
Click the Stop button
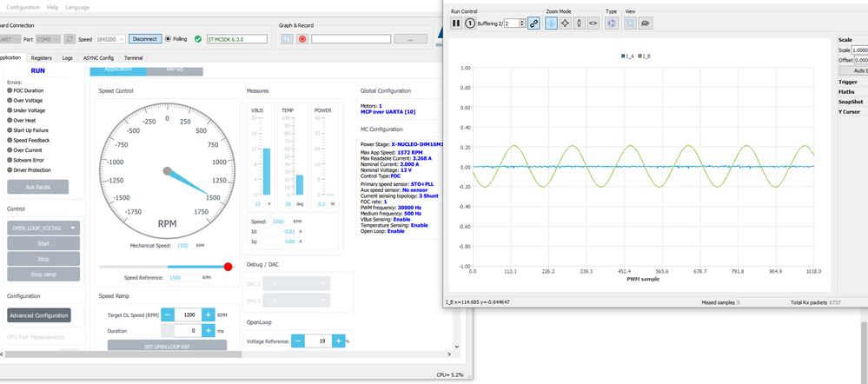[x=43, y=259]
